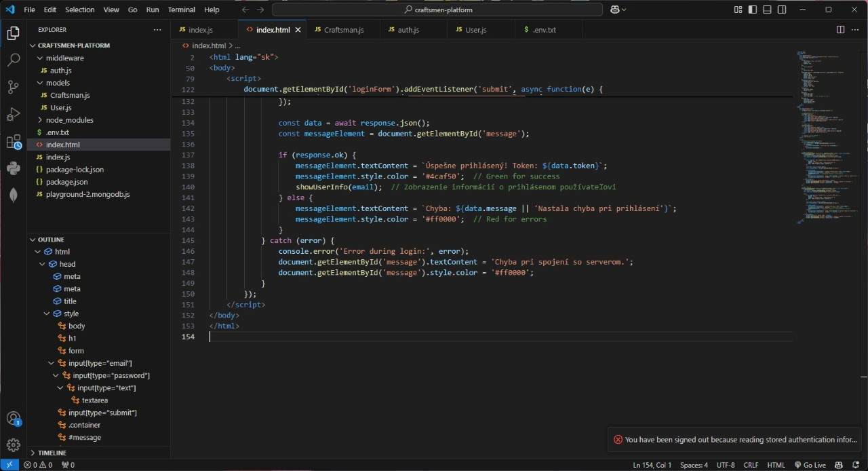
Task: Open package-lock.json in the explorer
Action: point(98,169)
